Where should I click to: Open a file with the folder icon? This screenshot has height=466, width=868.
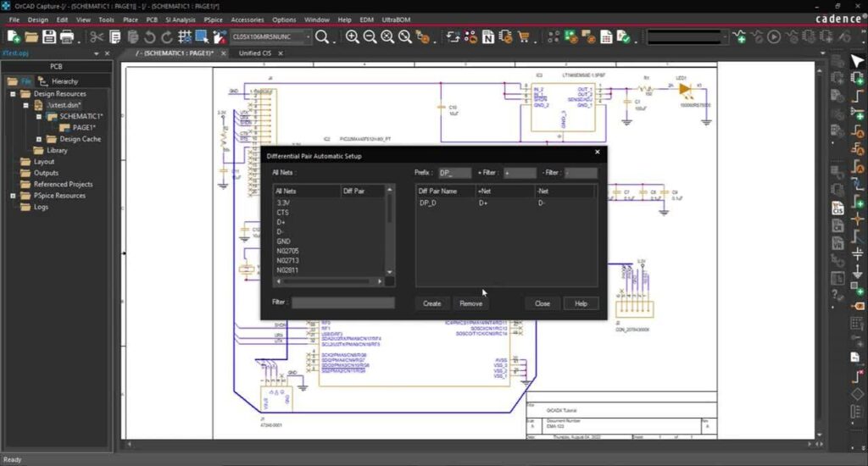click(31, 37)
